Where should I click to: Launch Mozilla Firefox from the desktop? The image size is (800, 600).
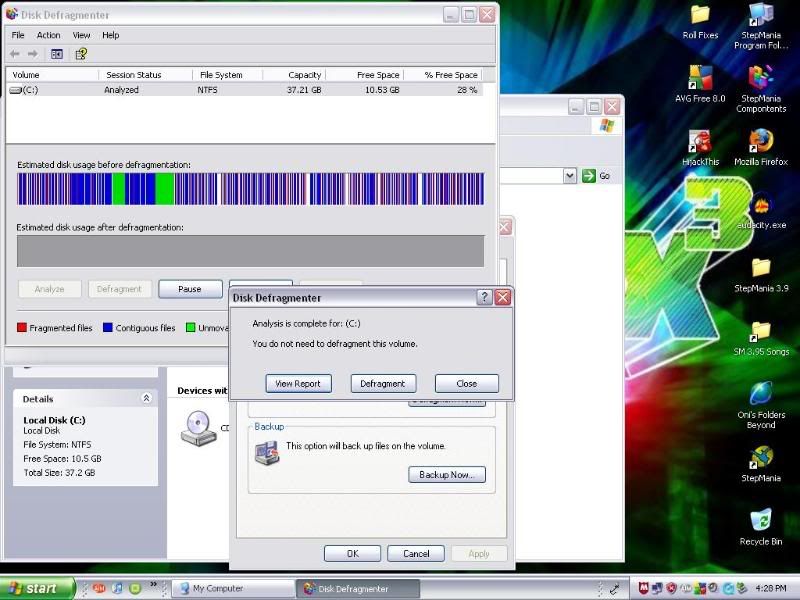pyautogui.click(x=761, y=141)
